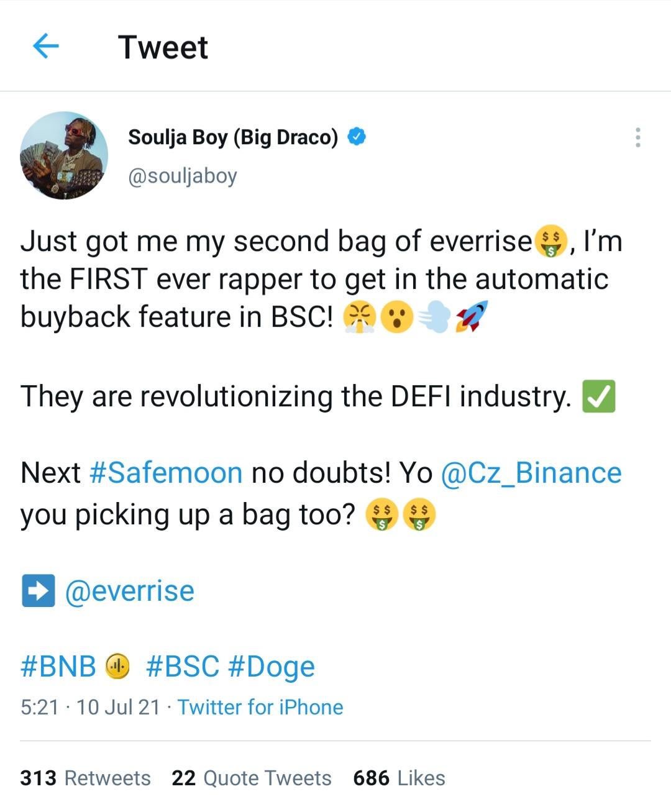Open Soulja Boy's profile picture

64,155
